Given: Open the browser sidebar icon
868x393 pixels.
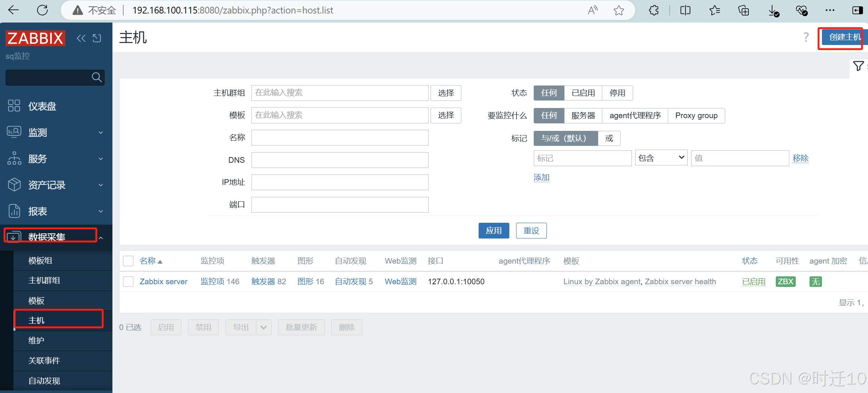Looking at the screenshot, I should [857, 10].
